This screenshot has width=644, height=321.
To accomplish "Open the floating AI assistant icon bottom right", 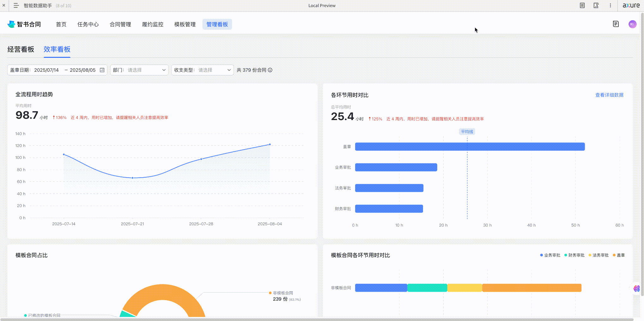I will [x=636, y=288].
